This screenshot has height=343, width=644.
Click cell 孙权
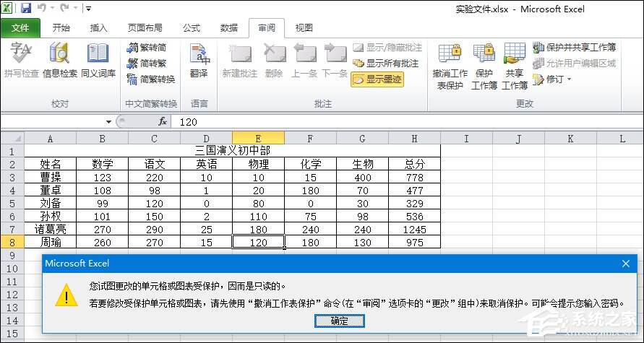[x=51, y=216]
